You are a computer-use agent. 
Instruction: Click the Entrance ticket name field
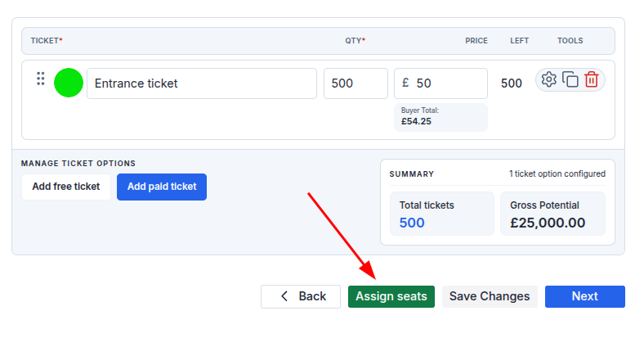(202, 83)
